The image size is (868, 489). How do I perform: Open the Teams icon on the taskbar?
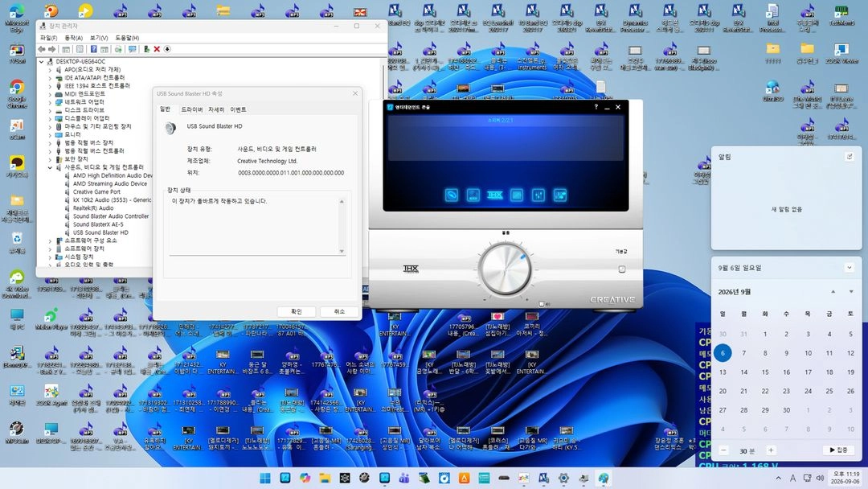404,478
